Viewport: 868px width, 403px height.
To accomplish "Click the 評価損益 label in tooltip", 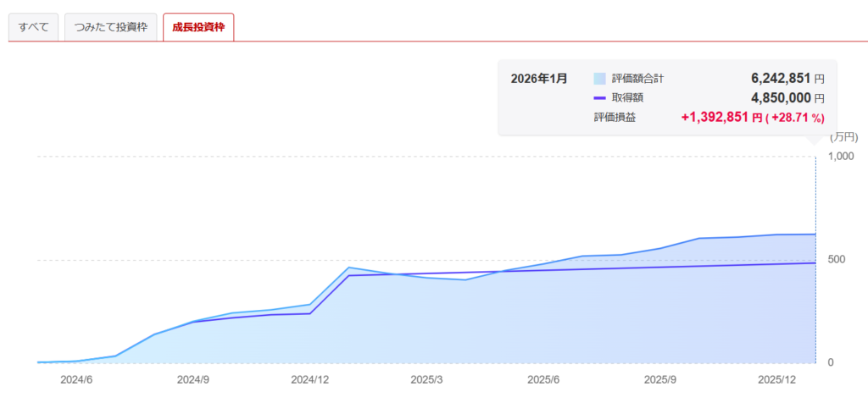I will click(615, 118).
